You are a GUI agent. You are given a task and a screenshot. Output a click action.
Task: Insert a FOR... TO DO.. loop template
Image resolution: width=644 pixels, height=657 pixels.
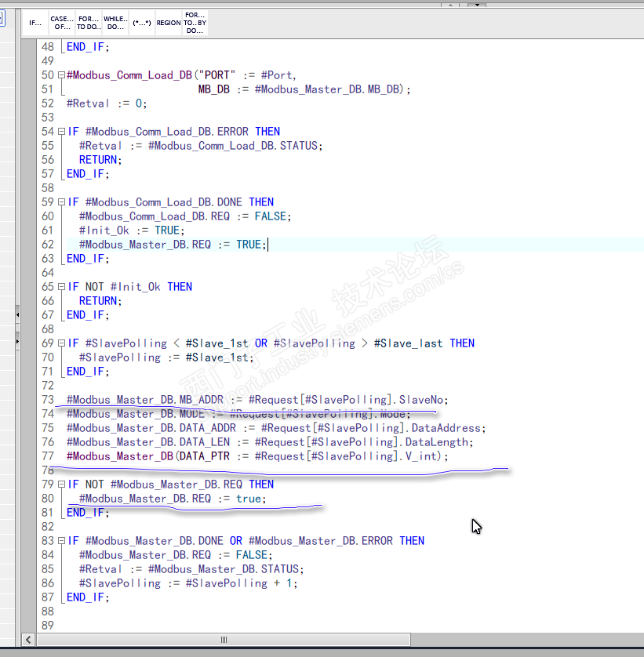[89, 23]
